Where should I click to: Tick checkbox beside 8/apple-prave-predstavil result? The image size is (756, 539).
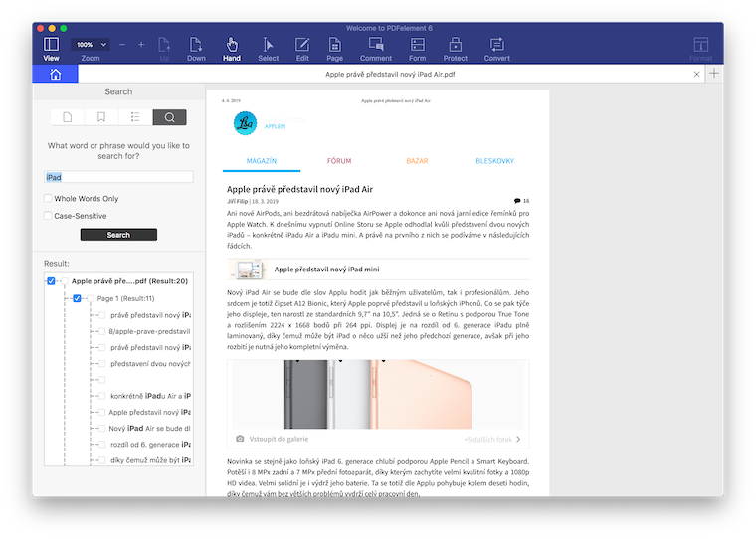[x=101, y=331]
